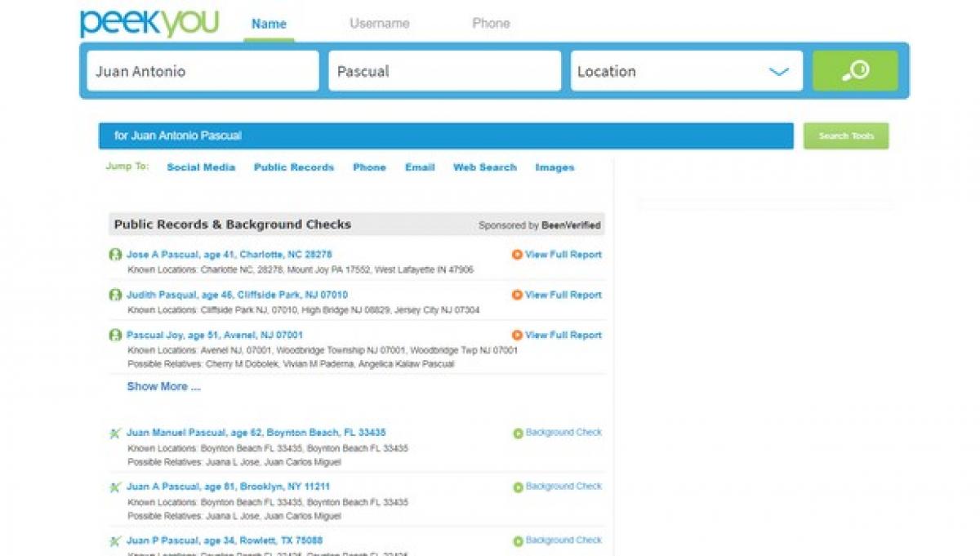Click person icon beside Jose A Pascual
980x556 pixels.
115,255
